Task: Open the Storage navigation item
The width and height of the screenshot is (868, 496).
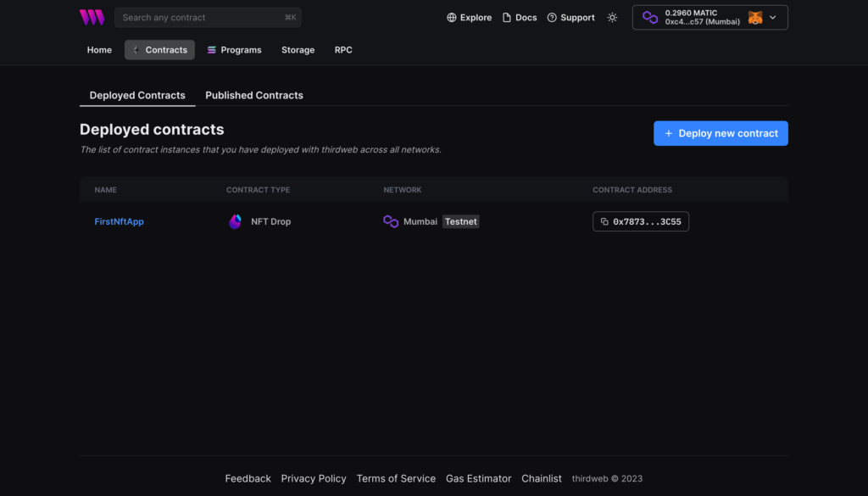Action: tap(298, 50)
